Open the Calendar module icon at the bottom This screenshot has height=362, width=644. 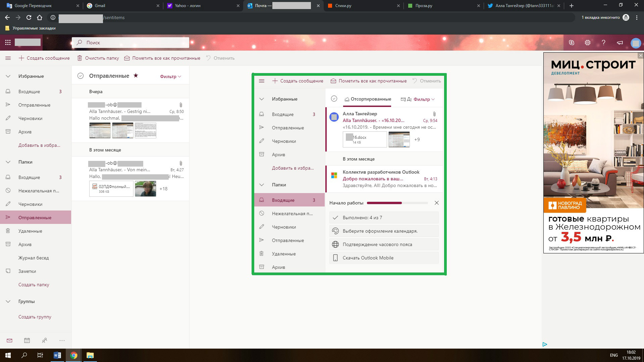pyautogui.click(x=27, y=341)
